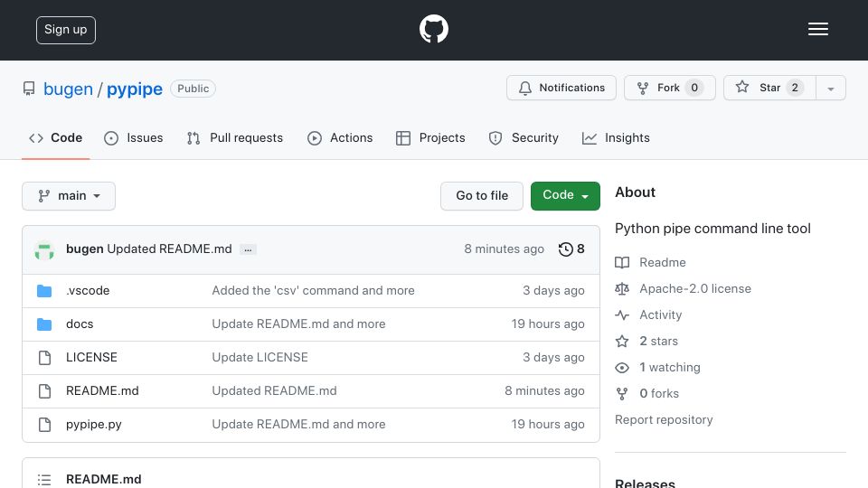Click the pulse icon beside Activity
The width and height of the screenshot is (868, 488).
point(622,314)
